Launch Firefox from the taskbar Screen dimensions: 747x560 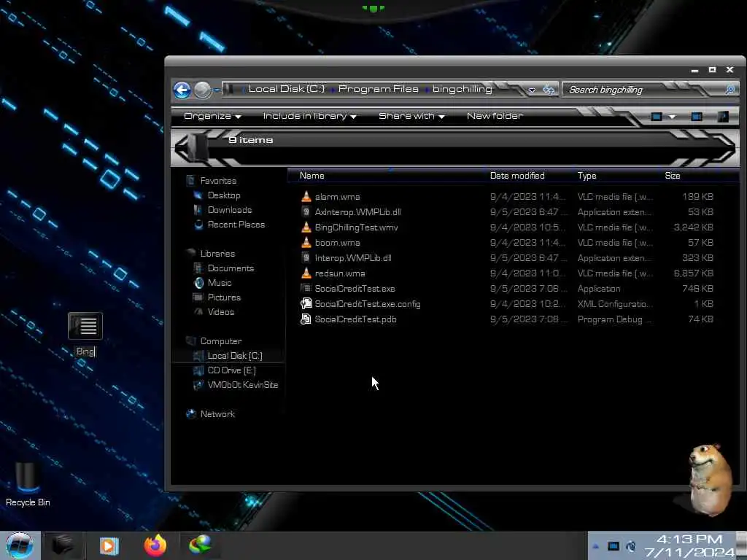(x=155, y=545)
